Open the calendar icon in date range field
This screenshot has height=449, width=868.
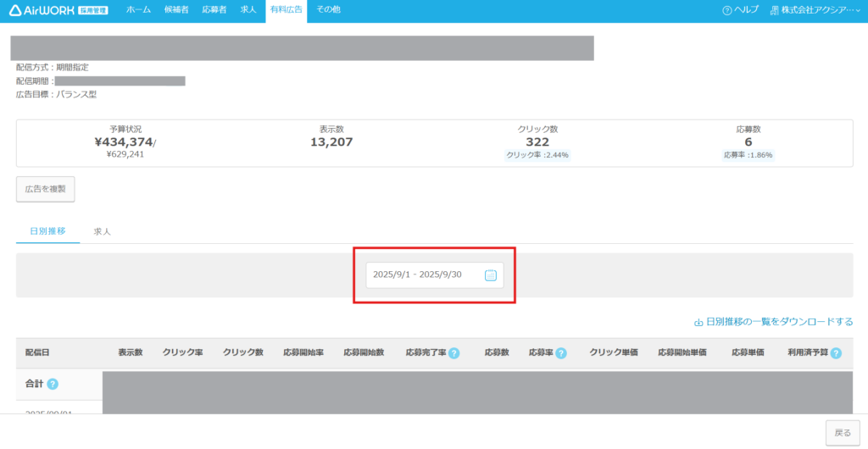490,274
